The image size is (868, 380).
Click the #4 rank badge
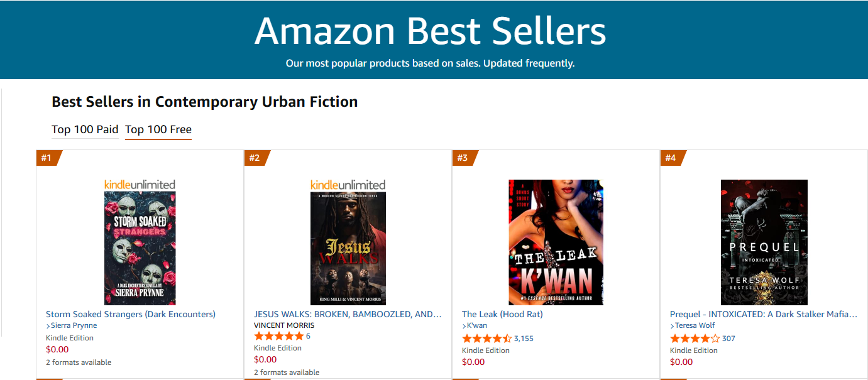[671, 158]
